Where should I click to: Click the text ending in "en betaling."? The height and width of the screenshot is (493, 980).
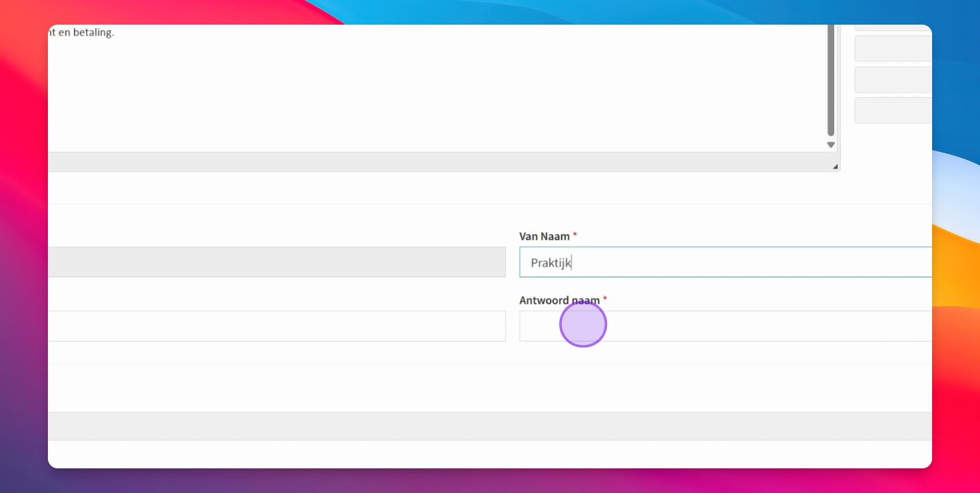click(81, 32)
